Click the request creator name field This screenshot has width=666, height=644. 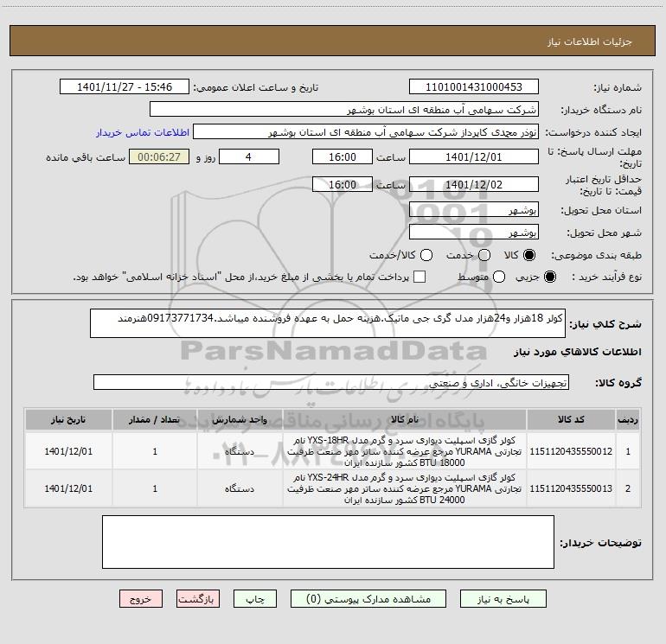[x=366, y=132]
